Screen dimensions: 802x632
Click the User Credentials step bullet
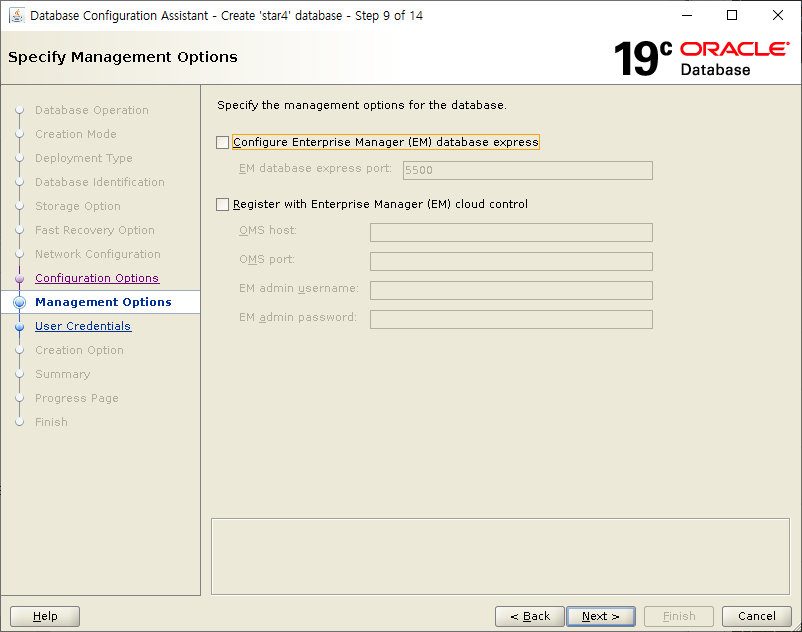[19, 326]
